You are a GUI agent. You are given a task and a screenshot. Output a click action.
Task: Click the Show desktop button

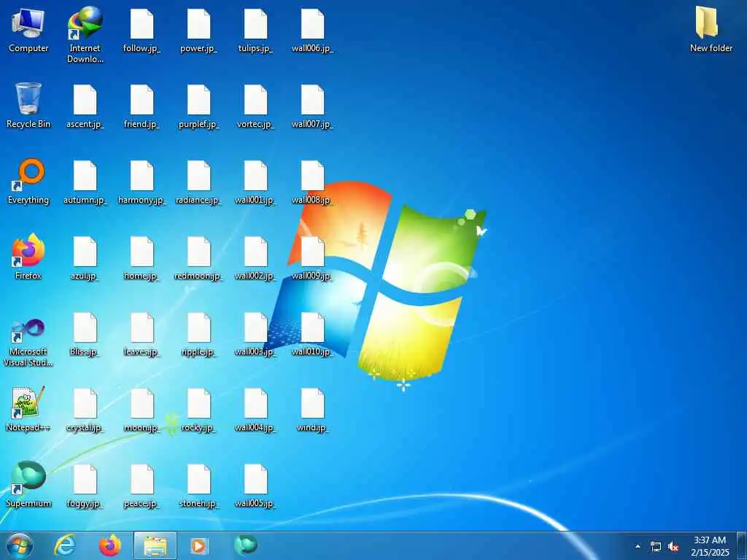[x=742, y=545]
